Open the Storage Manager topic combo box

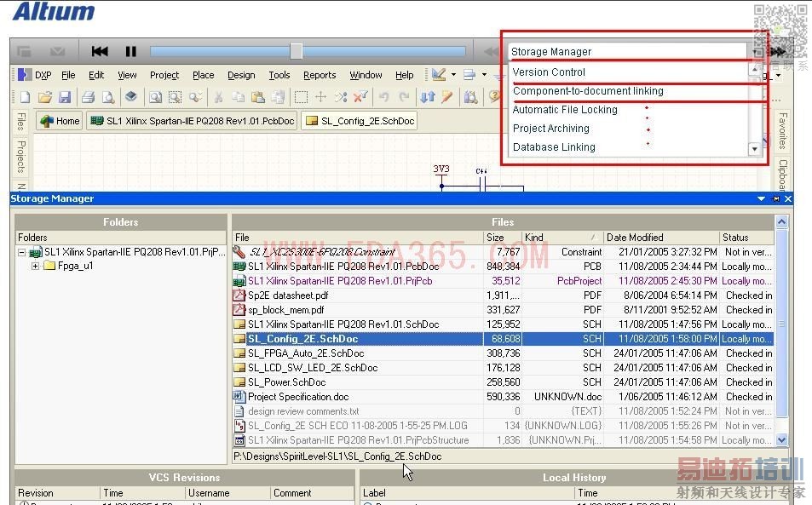pyautogui.click(x=633, y=51)
